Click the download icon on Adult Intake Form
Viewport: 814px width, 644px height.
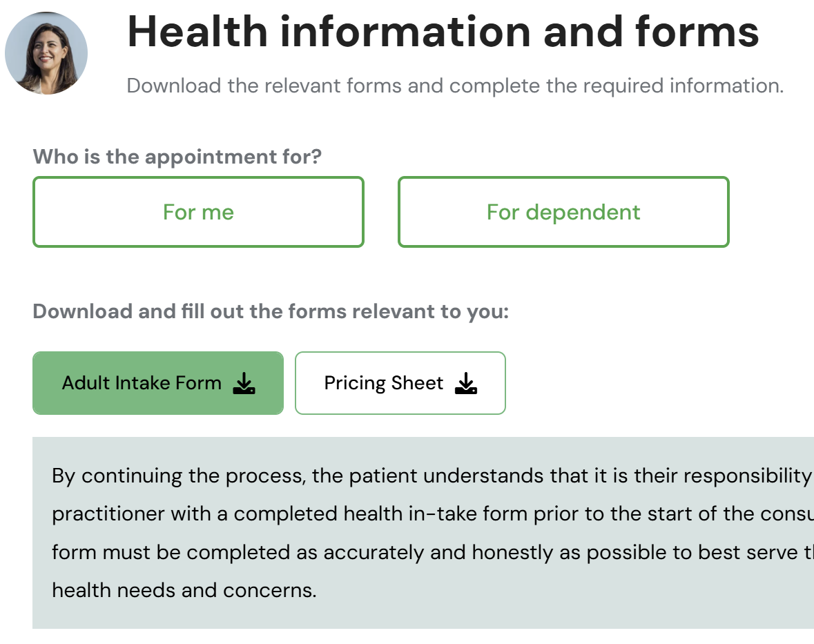click(x=244, y=384)
